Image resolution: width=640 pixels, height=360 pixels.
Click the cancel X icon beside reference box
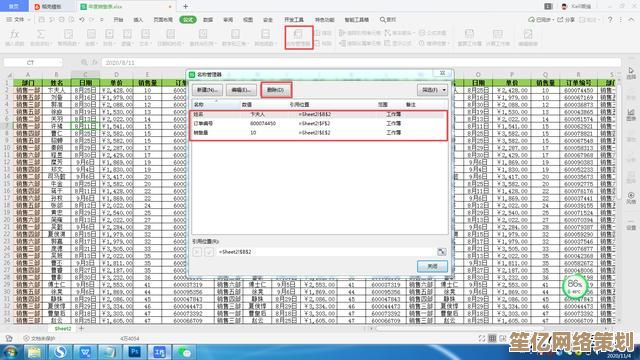(197, 252)
